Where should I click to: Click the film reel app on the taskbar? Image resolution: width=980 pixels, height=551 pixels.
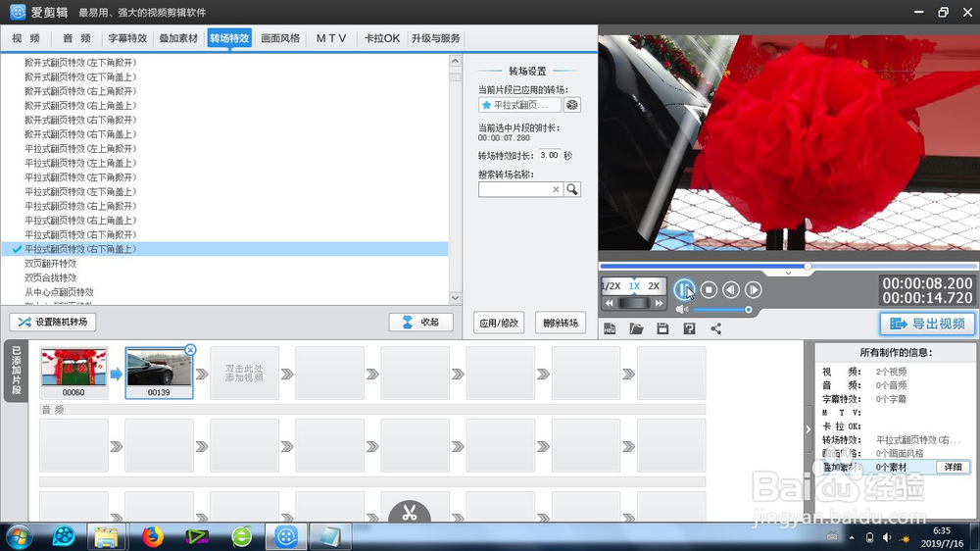click(x=64, y=536)
